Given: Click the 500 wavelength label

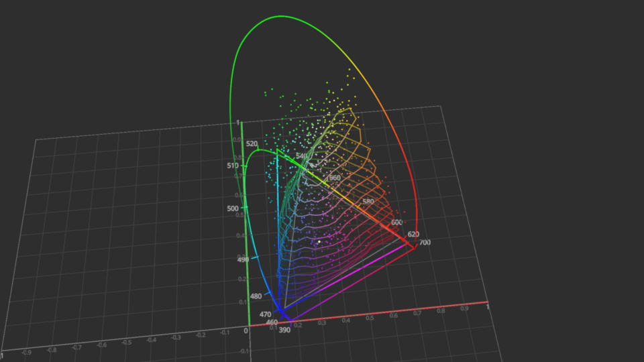Looking at the screenshot, I should 233,208.
